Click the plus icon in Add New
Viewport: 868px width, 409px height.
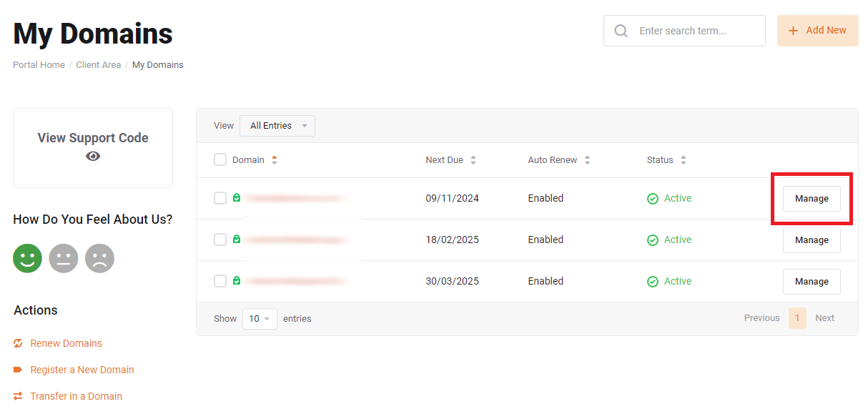click(793, 31)
